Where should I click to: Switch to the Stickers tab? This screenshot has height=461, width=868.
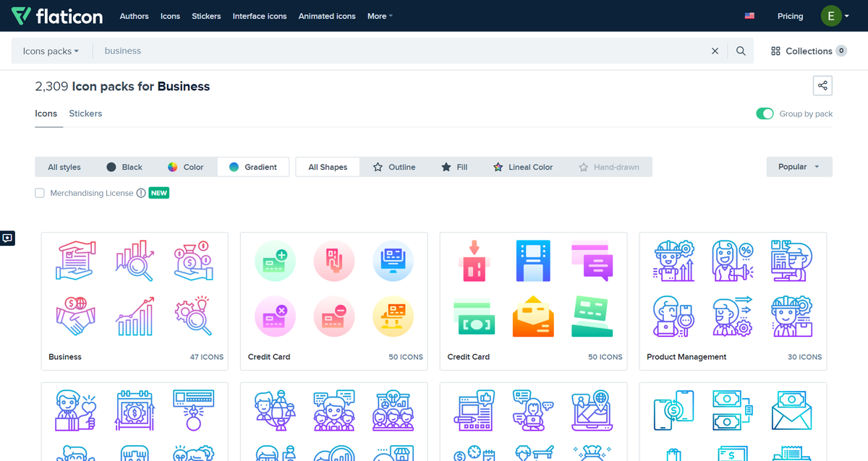tap(85, 113)
